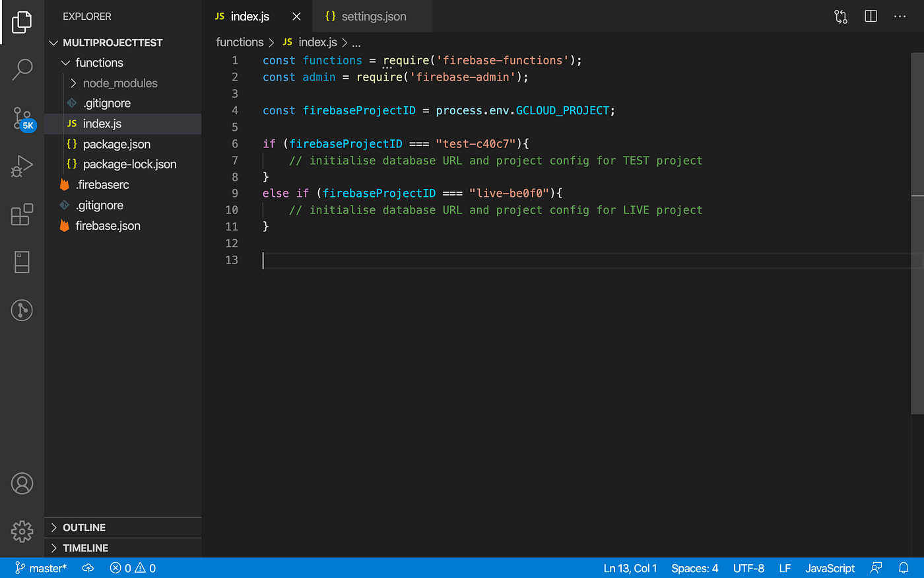
Task: Click the master* branch indicator
Action: point(41,567)
